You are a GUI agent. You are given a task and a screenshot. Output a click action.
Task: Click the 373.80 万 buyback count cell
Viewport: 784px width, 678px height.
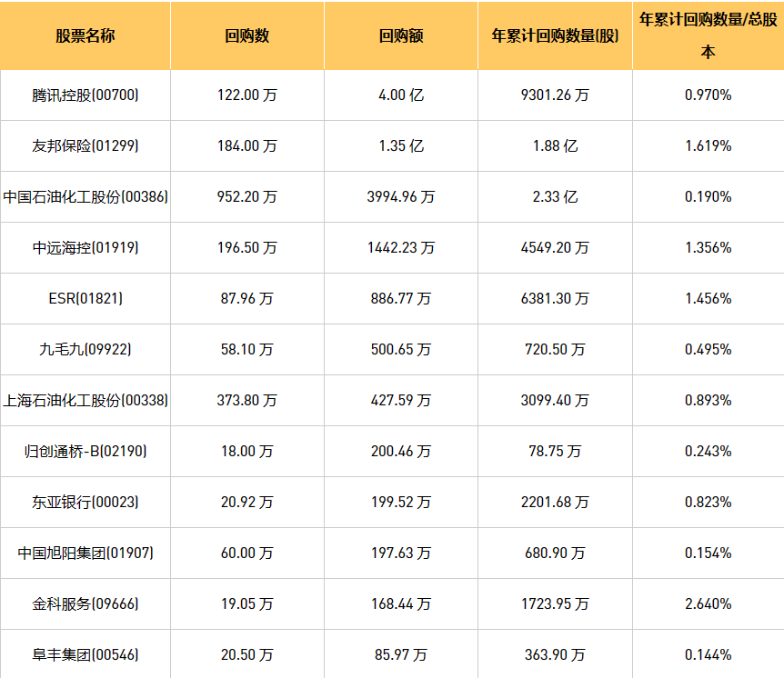[247, 401]
